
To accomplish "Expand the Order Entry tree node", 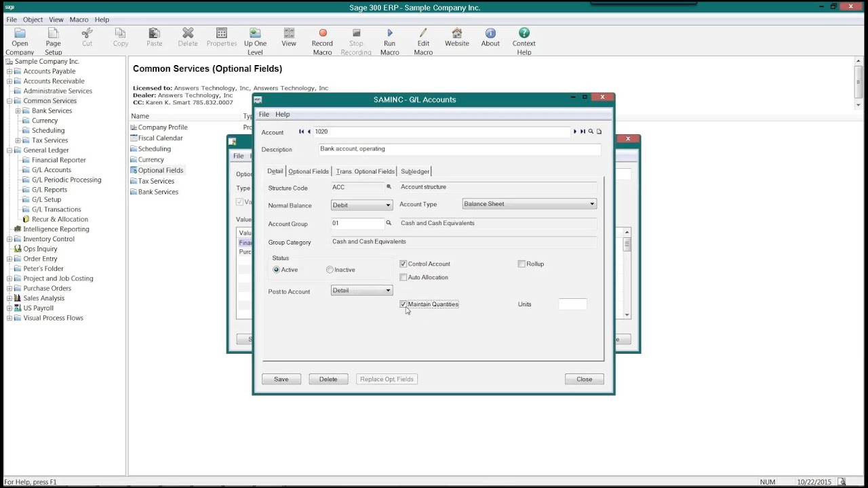I will (x=9, y=259).
